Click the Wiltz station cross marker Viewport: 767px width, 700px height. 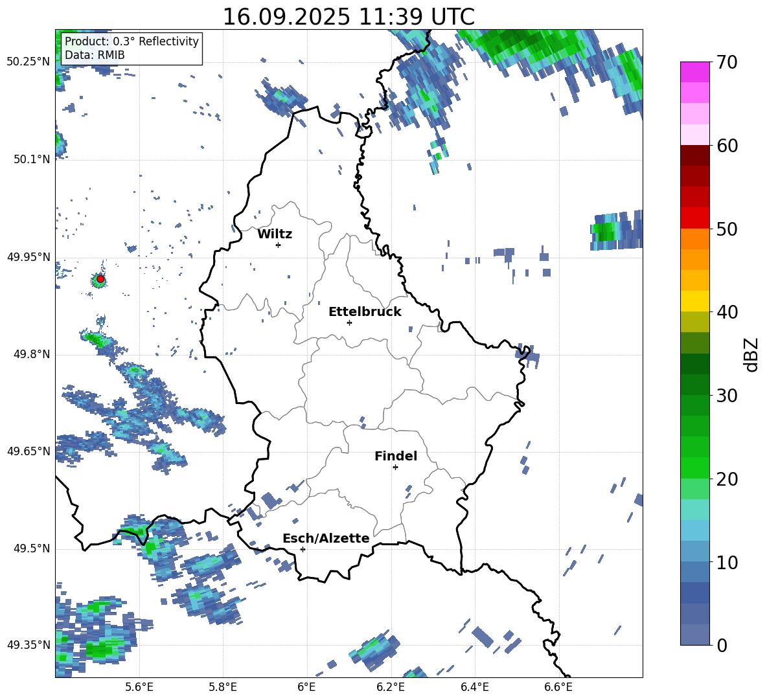[x=278, y=245]
